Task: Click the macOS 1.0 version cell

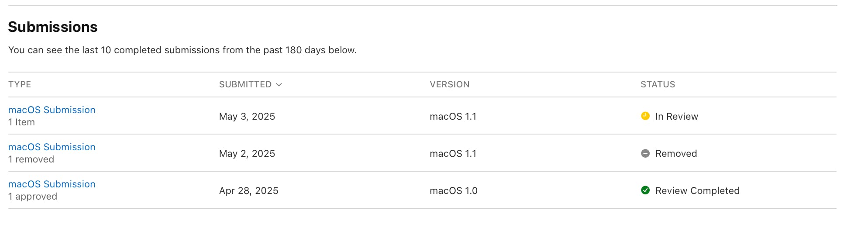Action: coord(453,190)
